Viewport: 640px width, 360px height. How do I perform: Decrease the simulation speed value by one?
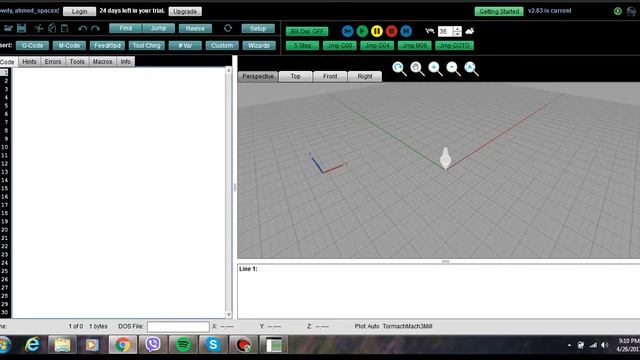(x=458, y=34)
